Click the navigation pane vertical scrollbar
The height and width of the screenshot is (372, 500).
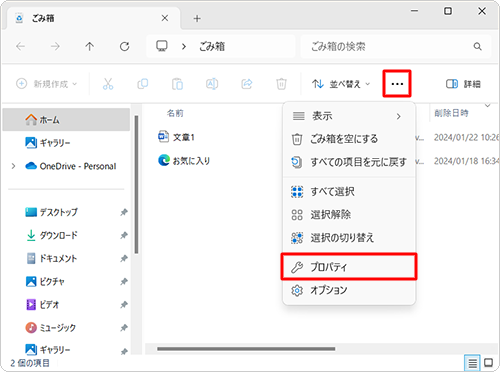coord(136,184)
